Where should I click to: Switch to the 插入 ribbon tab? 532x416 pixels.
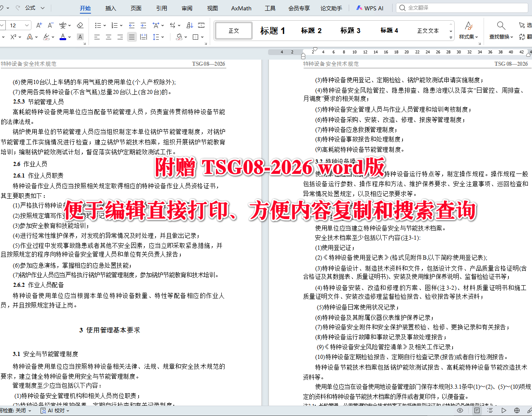pyautogui.click(x=110, y=8)
